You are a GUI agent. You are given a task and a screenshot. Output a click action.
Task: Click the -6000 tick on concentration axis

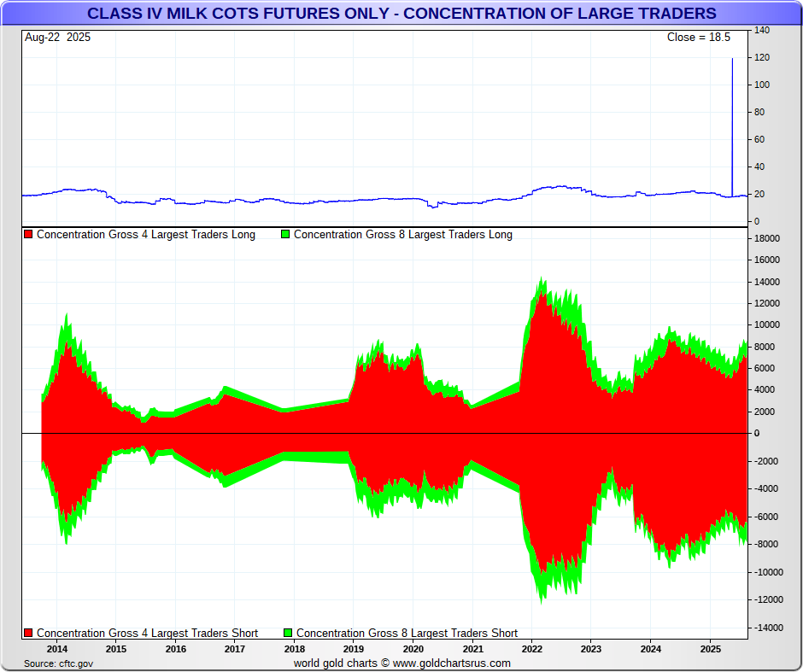point(765,517)
